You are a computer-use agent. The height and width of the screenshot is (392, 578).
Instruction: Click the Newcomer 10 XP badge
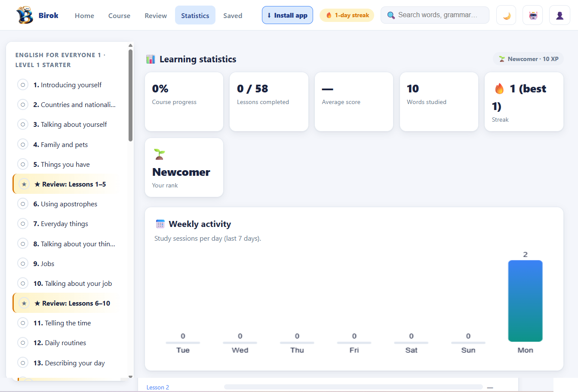click(529, 59)
